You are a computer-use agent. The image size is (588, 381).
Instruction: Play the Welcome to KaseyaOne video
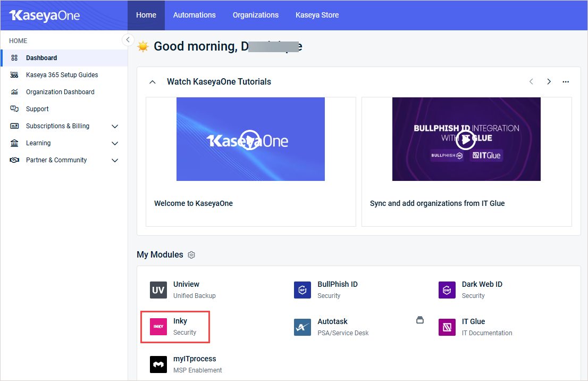coord(250,140)
